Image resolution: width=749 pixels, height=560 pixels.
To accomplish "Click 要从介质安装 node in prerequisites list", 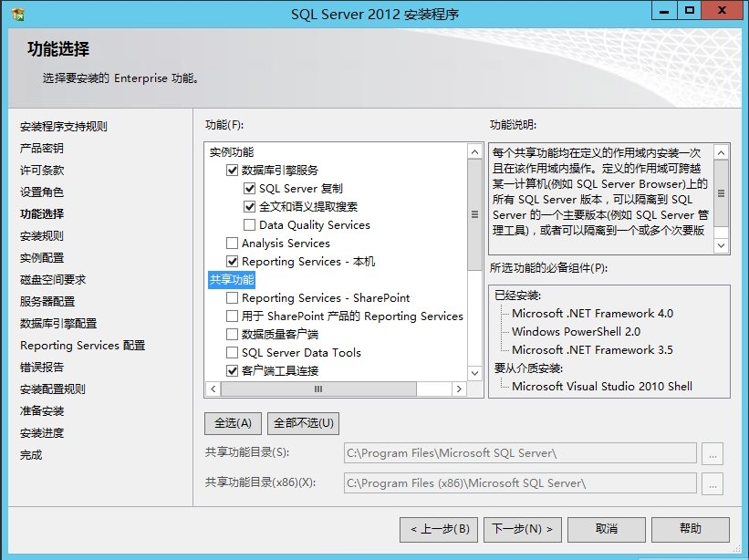I will pyautogui.click(x=529, y=368).
